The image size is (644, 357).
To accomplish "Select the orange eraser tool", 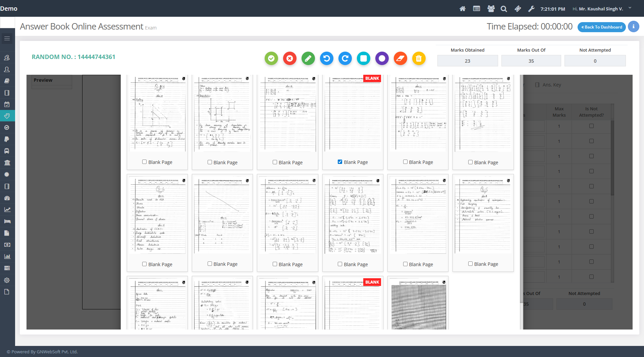I will (x=400, y=58).
